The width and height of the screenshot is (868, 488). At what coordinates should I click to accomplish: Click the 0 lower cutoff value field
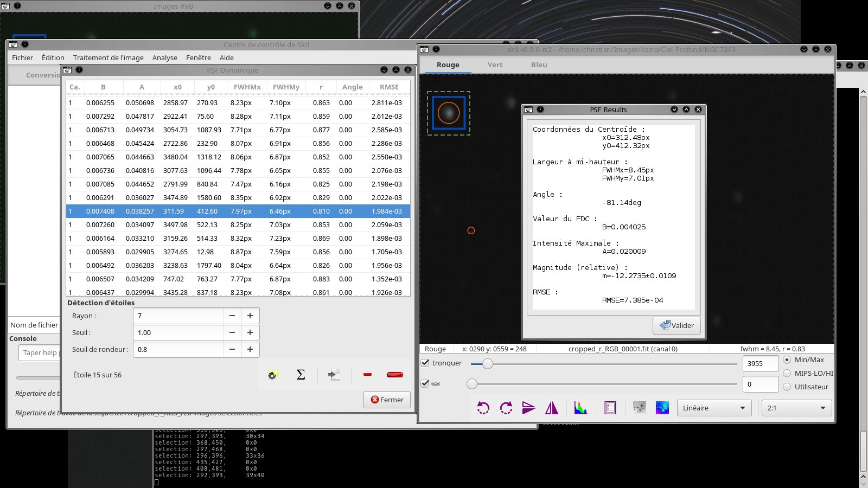(x=760, y=384)
